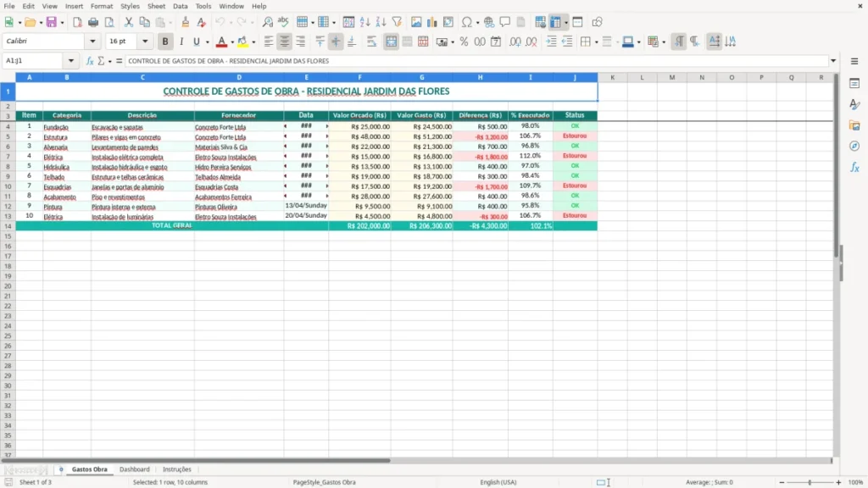Toggle Align Top vertical alignment
The height and width of the screenshot is (488, 868).
320,42
